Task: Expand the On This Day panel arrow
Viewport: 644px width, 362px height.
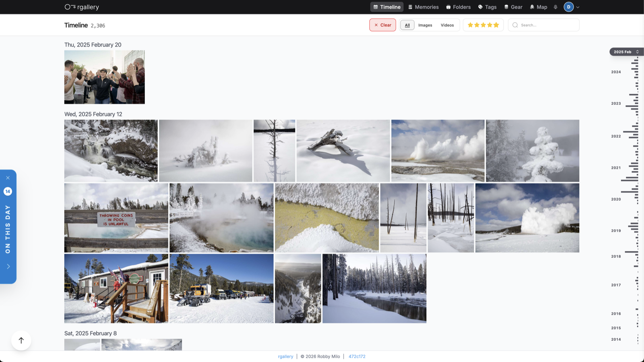Action: 8,266
